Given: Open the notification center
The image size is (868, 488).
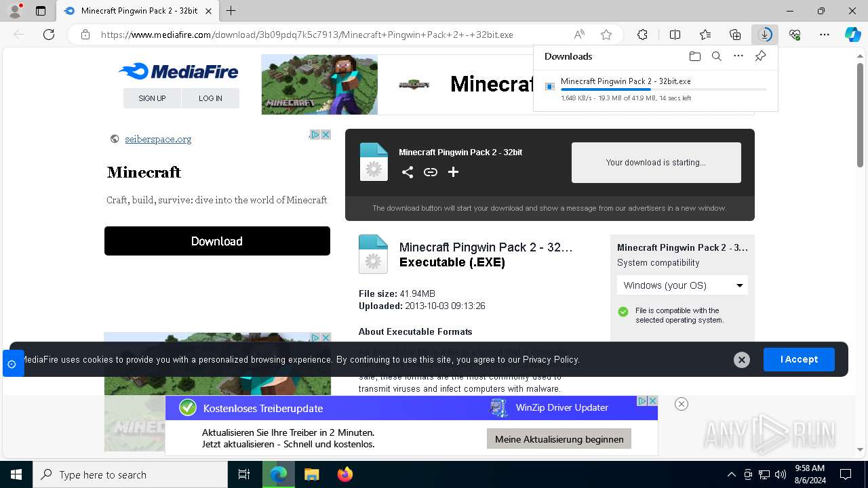Looking at the screenshot, I should click(x=846, y=474).
